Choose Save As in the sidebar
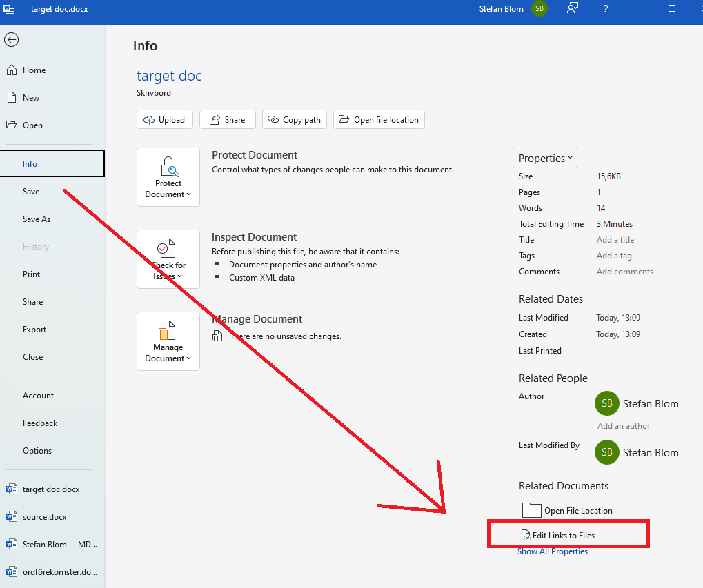Image resolution: width=703 pixels, height=588 pixels. [x=53, y=219]
